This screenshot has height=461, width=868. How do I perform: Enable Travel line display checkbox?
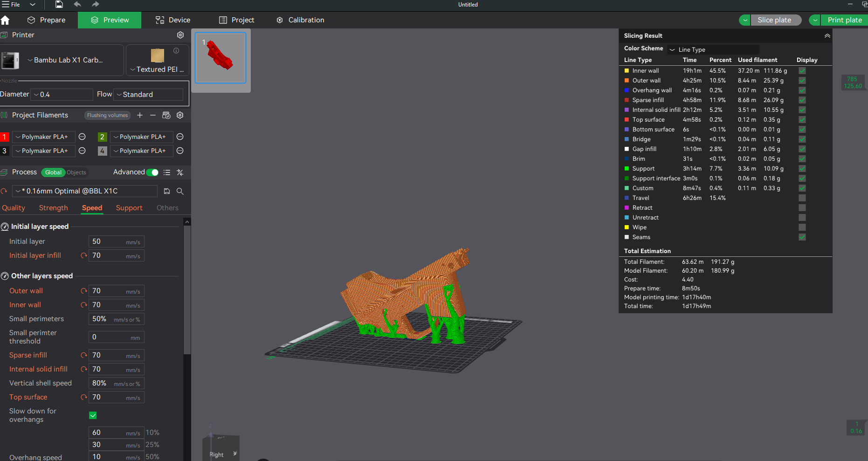pos(802,198)
